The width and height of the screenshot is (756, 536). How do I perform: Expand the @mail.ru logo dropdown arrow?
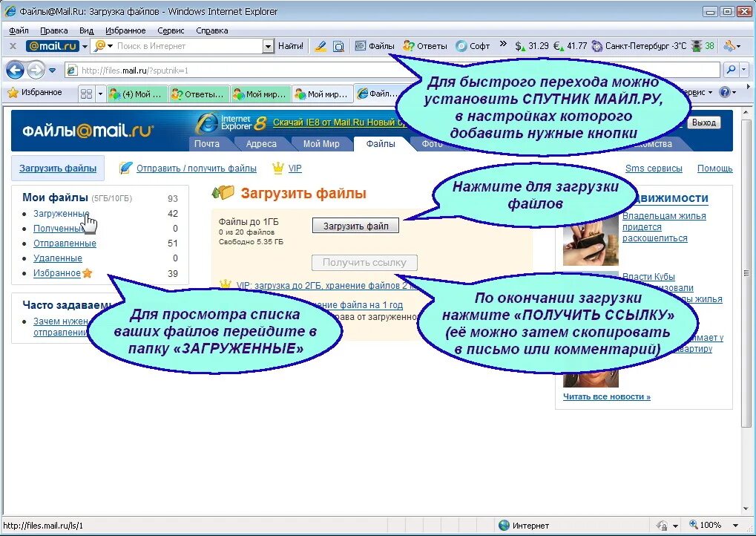pyautogui.click(x=85, y=46)
